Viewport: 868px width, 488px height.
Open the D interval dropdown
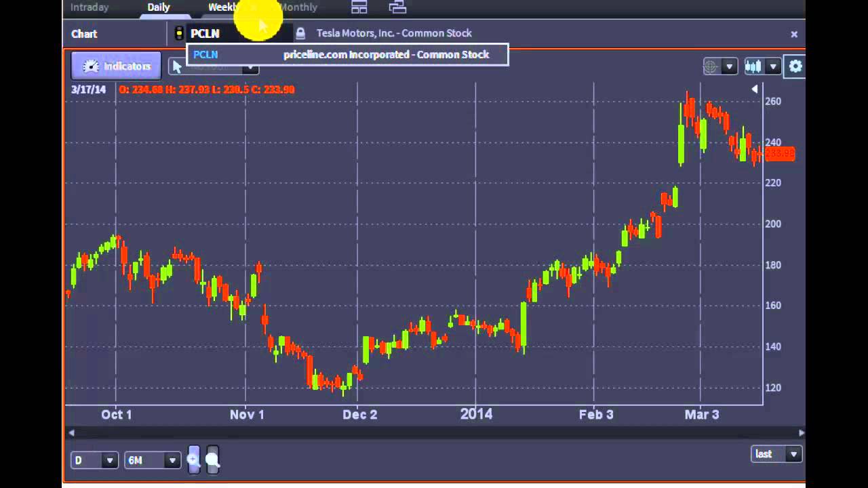coord(94,460)
